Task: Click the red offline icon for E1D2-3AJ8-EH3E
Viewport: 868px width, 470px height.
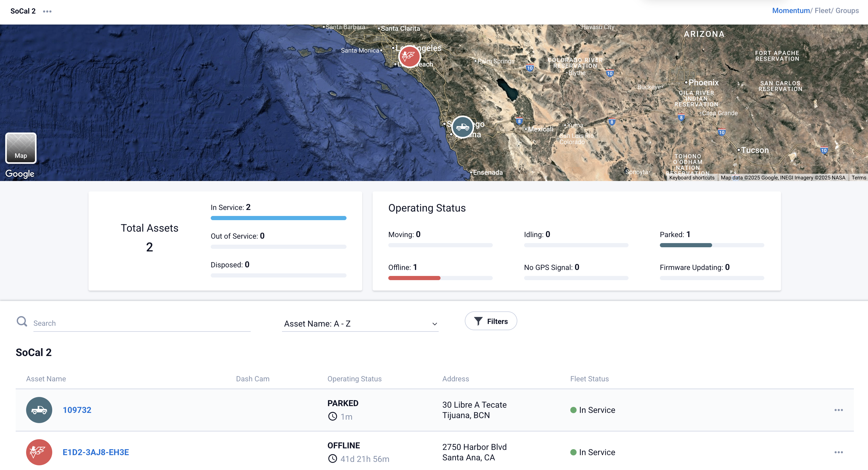Action: (x=39, y=452)
